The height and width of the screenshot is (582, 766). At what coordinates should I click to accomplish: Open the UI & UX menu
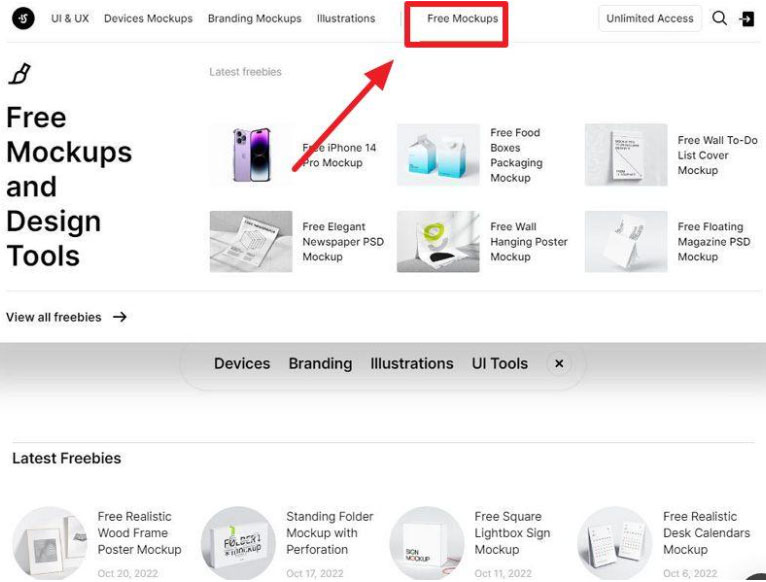coord(70,19)
